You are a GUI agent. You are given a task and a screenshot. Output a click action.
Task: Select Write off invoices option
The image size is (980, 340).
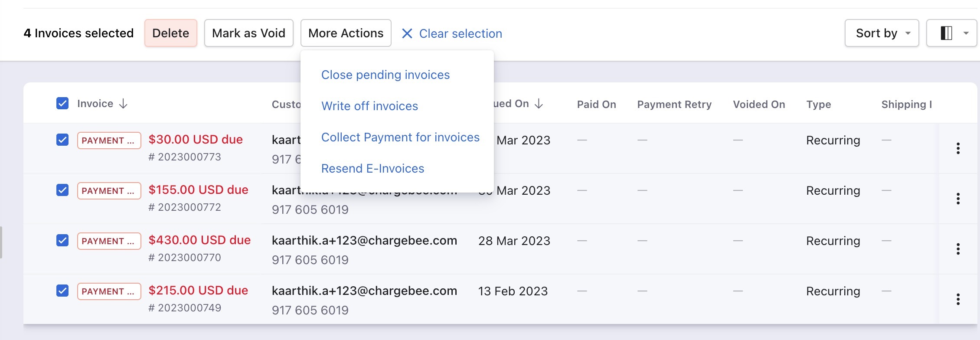coord(369,106)
